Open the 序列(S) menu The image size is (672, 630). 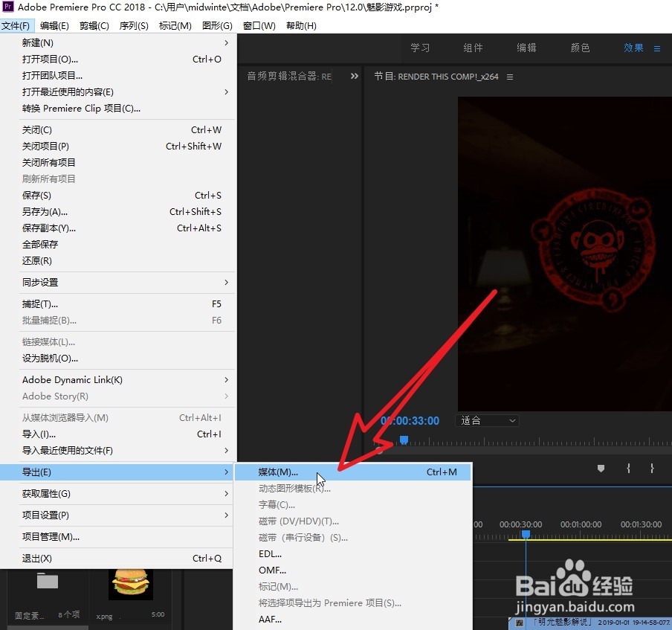click(x=134, y=26)
